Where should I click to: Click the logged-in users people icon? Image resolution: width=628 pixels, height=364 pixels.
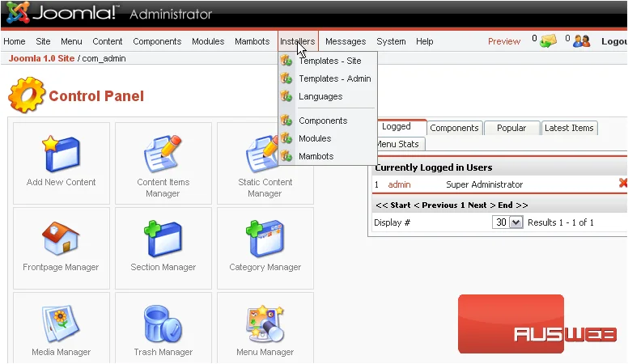click(x=582, y=40)
